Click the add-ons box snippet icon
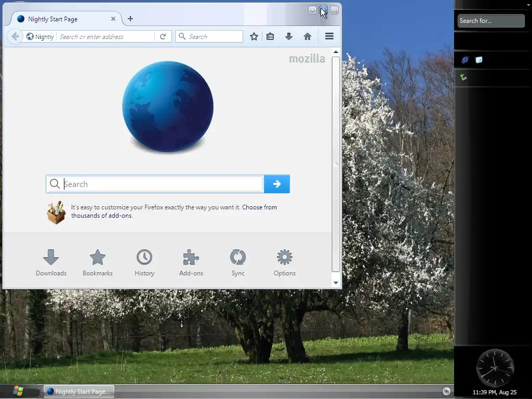Screen dimensions: 532x399 point(56,212)
